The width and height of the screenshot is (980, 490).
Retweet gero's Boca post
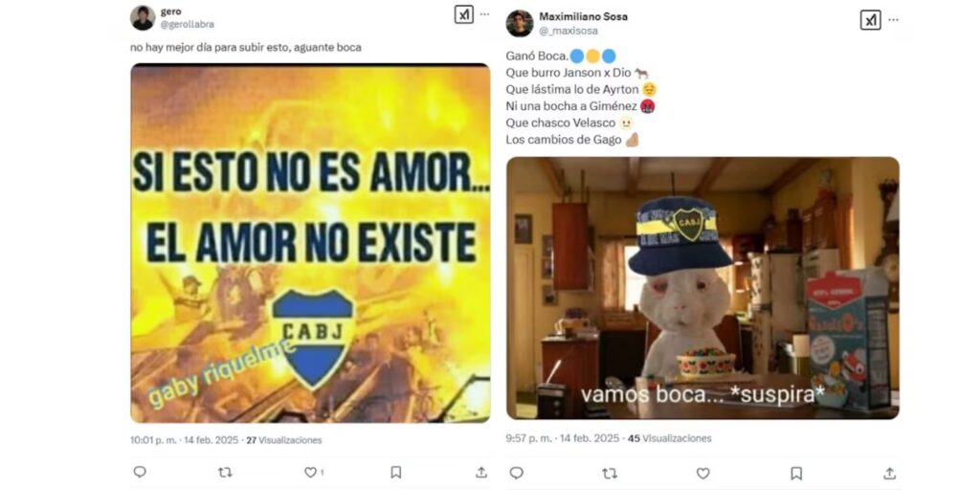tap(225, 473)
